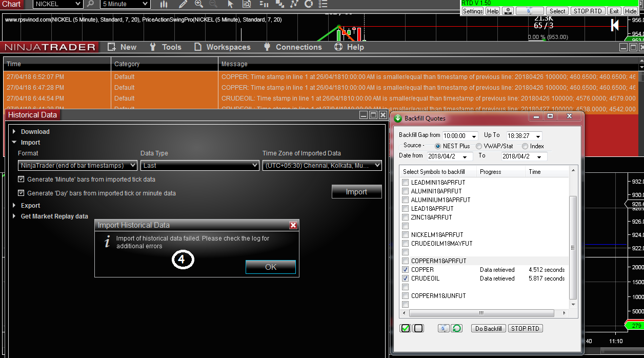Screen dimensions: 644x358
Task: Check the ZINC18APRFUT symbol checkbox
Action: click(x=406, y=217)
